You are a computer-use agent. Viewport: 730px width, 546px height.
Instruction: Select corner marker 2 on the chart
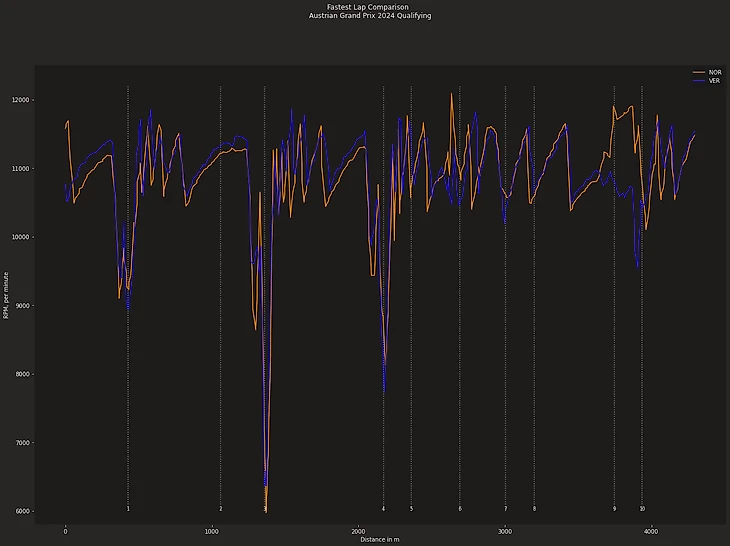coord(221,509)
